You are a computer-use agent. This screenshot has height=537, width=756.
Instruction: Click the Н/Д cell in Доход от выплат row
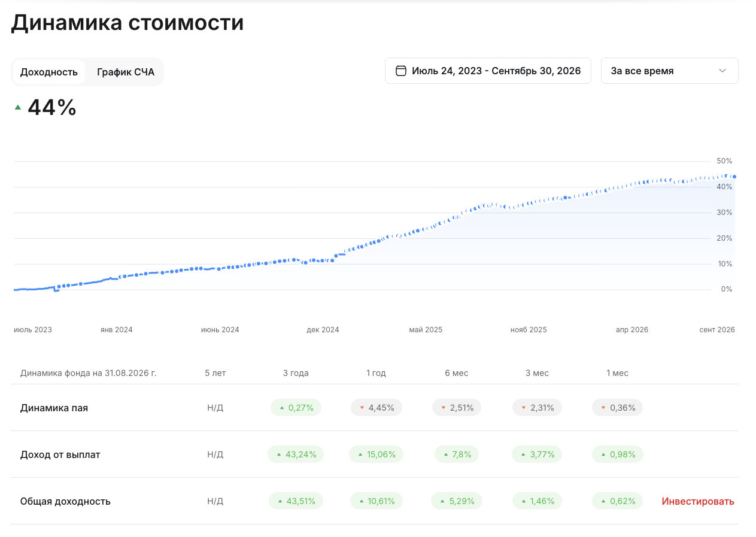coord(215,454)
